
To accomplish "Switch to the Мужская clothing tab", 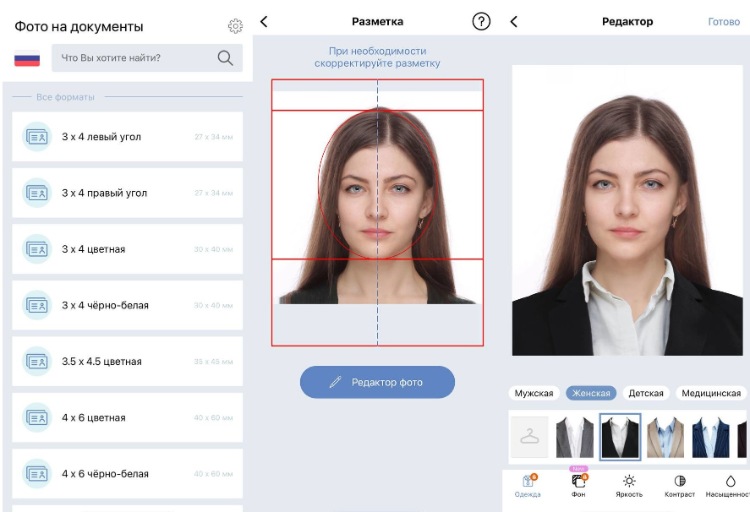I will 534,393.
